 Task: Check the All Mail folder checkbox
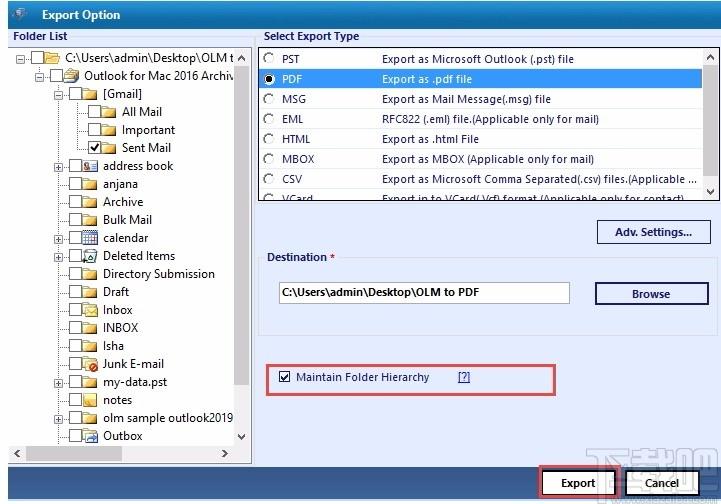[94, 112]
